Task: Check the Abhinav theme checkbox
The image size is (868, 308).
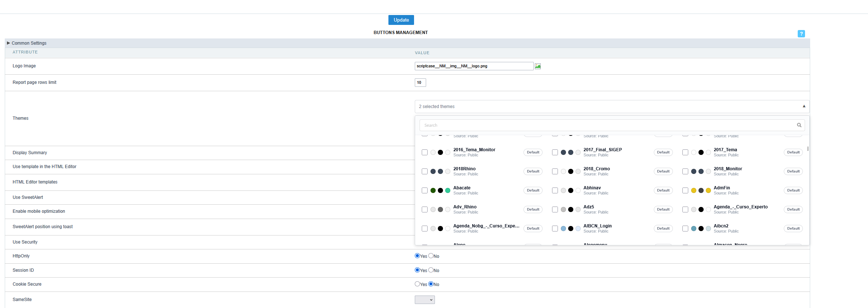Action: coord(555,190)
